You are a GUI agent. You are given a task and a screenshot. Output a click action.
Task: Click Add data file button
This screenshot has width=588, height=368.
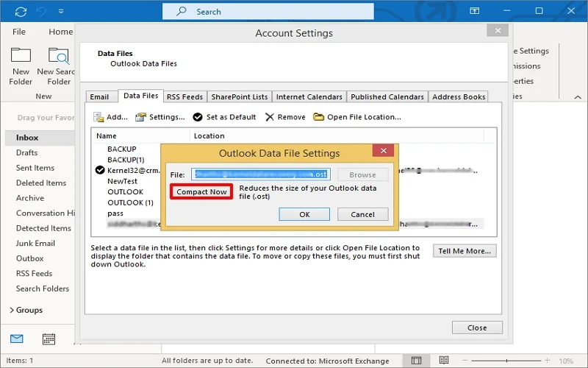pyautogui.click(x=110, y=117)
